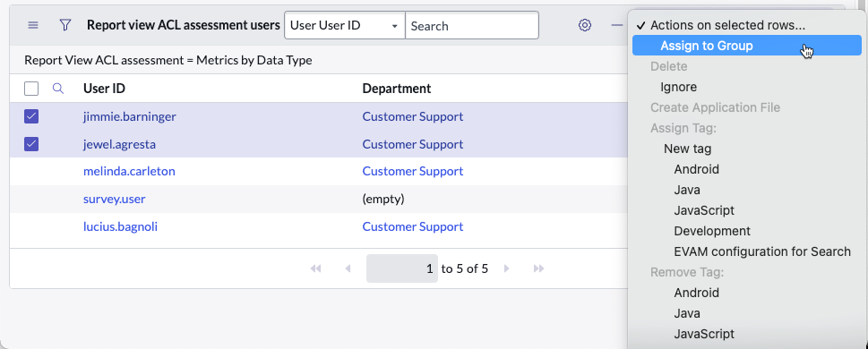Screen dimensions: 868x349
Task: Remove the Android tag
Action: click(x=696, y=293)
